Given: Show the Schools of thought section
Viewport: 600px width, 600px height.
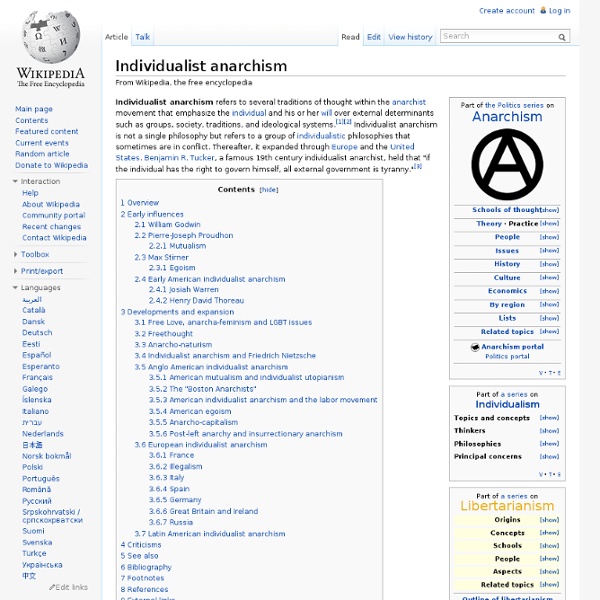Looking at the screenshot, I should click(x=550, y=210).
